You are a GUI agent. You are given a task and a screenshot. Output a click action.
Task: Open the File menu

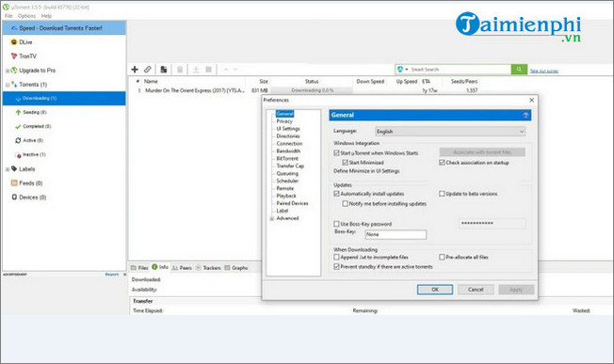click(8, 16)
